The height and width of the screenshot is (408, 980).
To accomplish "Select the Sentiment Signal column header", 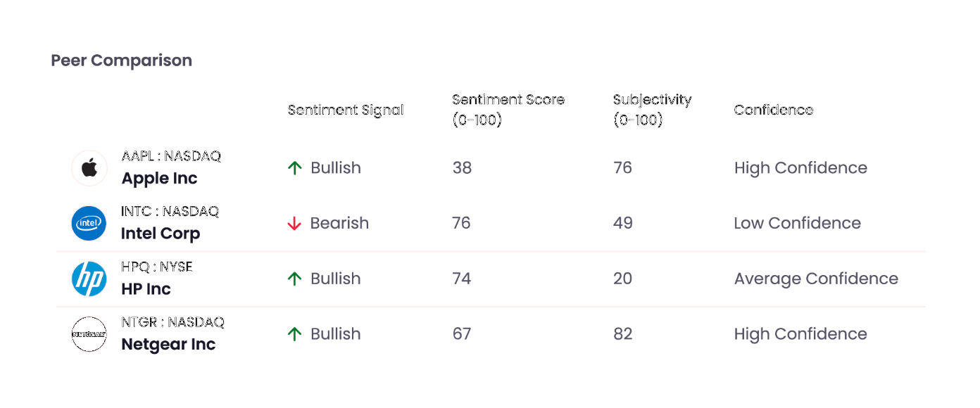I will (346, 110).
